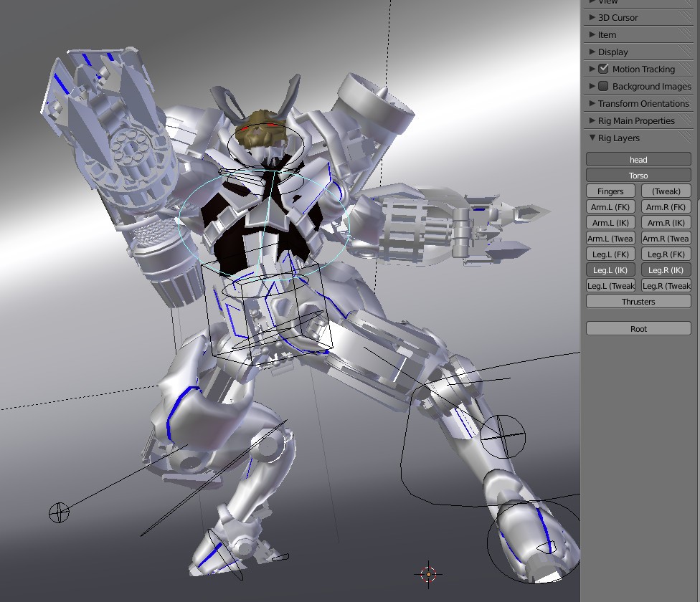Image resolution: width=700 pixels, height=602 pixels.
Task: Enable the Motion Tracking checkbox
Action: (603, 69)
